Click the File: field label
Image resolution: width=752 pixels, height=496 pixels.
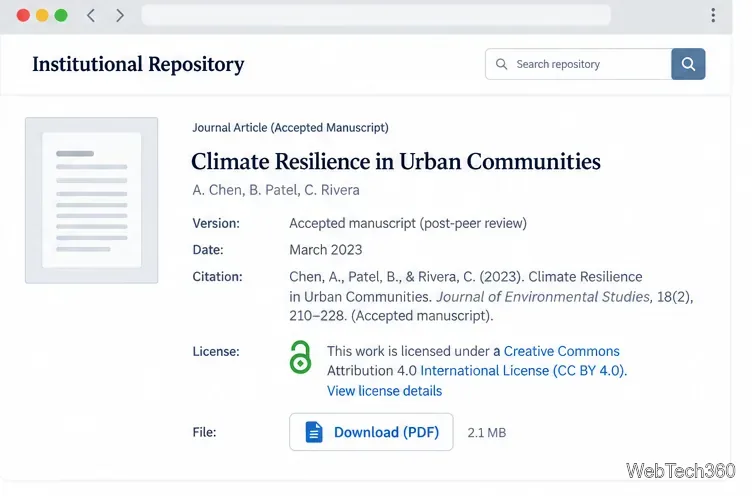(x=204, y=432)
